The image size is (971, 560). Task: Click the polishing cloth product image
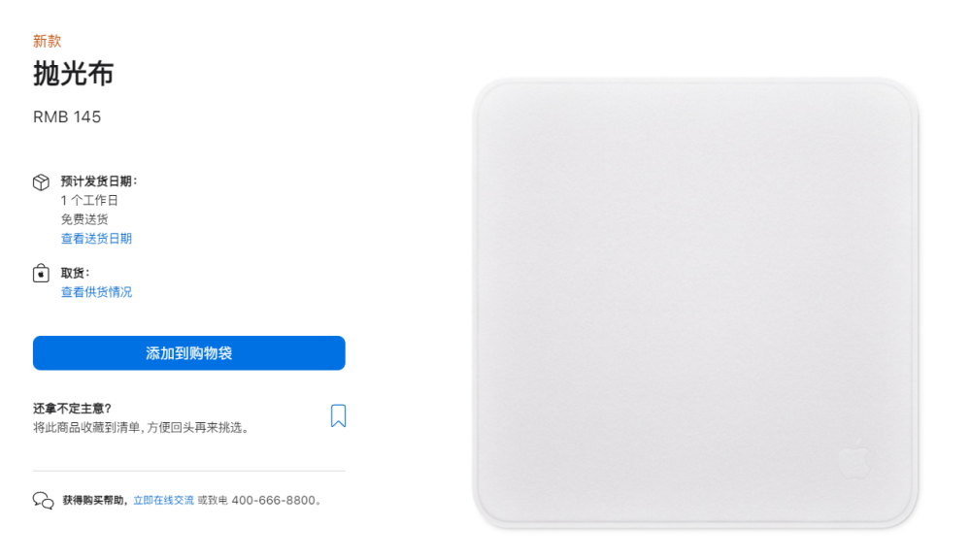click(695, 303)
